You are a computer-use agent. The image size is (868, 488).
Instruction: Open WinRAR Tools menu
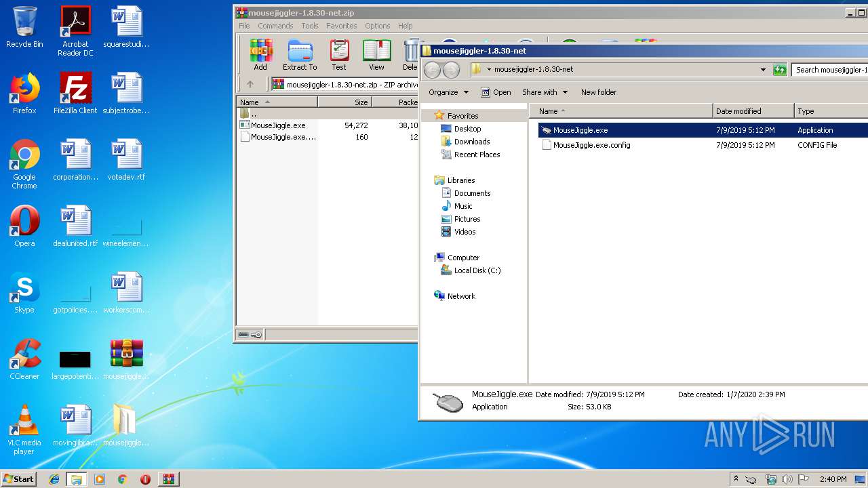310,26
